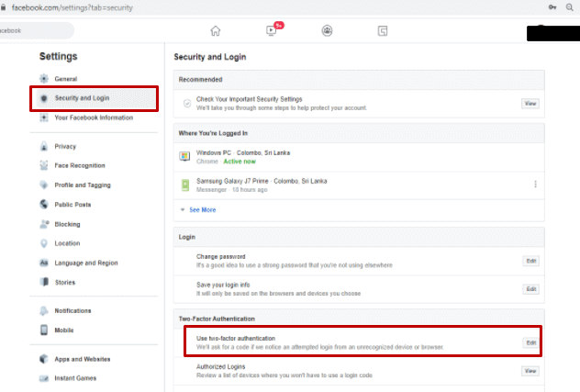This screenshot has width=580, height=392.
Task: Click the Instant Games controller icon
Action: (44, 378)
